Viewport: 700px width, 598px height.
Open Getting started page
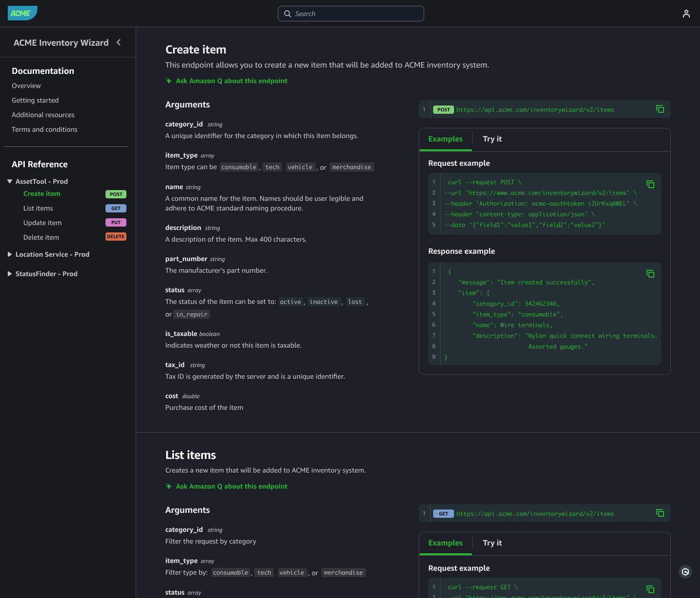[x=35, y=100]
